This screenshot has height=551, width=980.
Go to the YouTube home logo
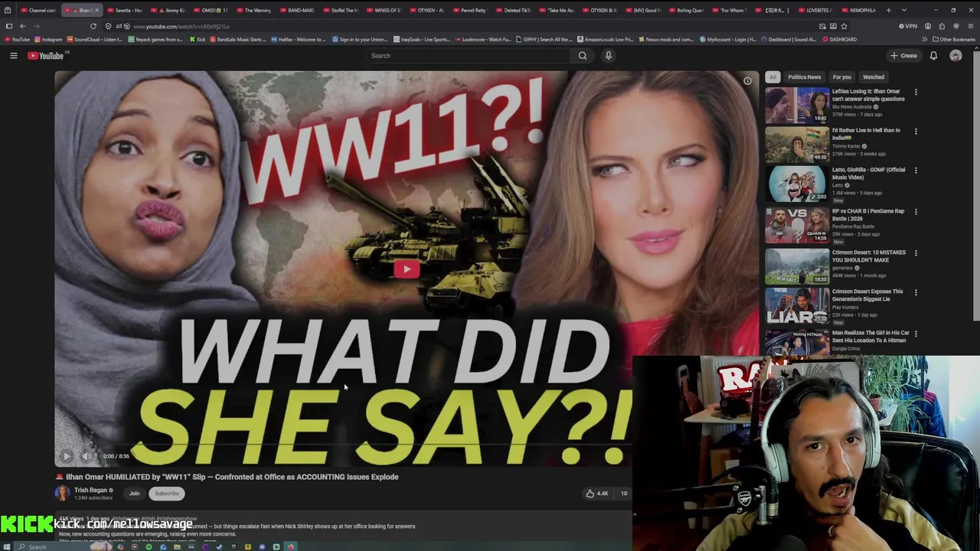[47, 55]
